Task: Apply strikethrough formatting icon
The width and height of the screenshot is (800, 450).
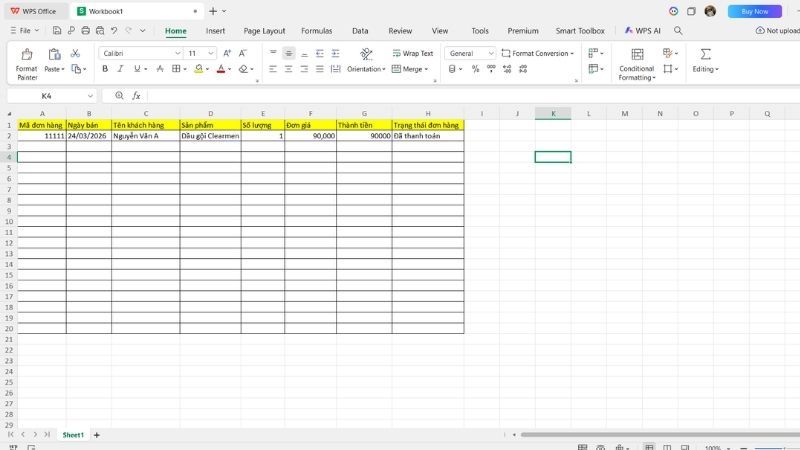Action: click(160, 69)
